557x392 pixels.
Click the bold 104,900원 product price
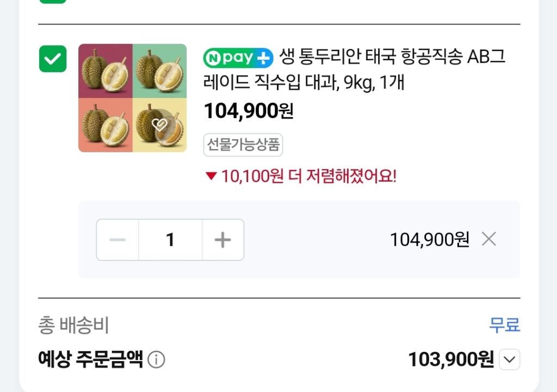pos(249,111)
